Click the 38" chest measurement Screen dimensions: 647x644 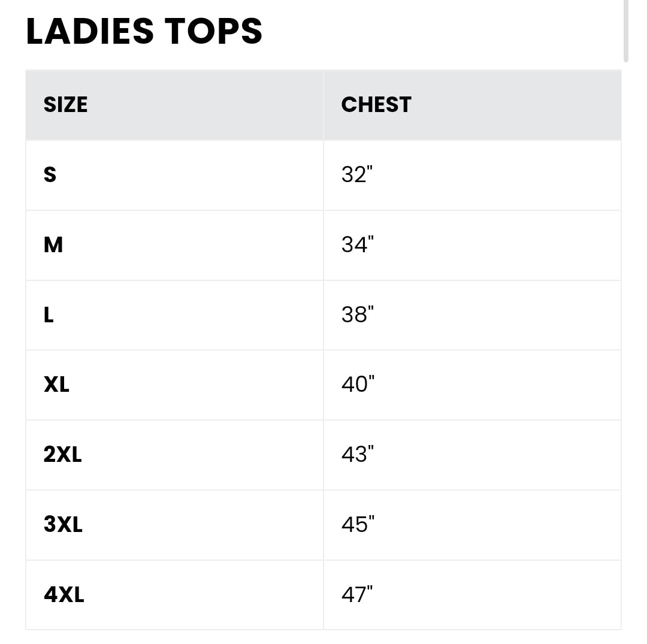click(x=358, y=315)
